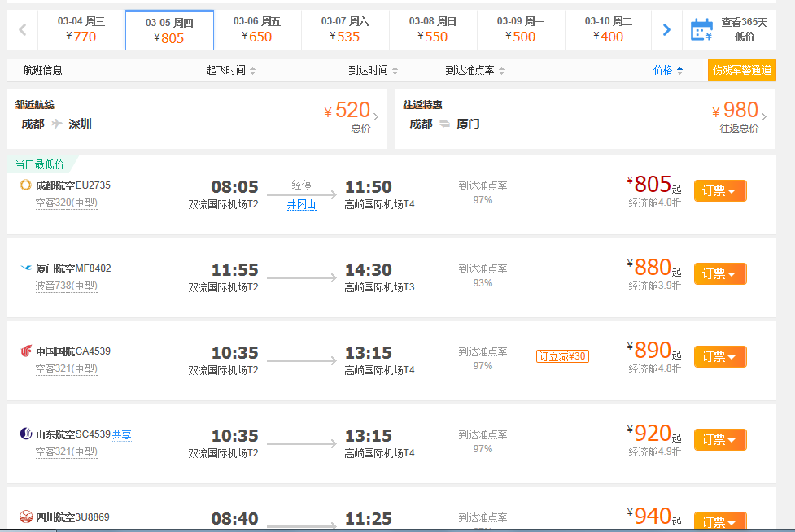Click the Xiamen Airlines logo icon
This screenshot has width=795, height=532.
click(25, 268)
